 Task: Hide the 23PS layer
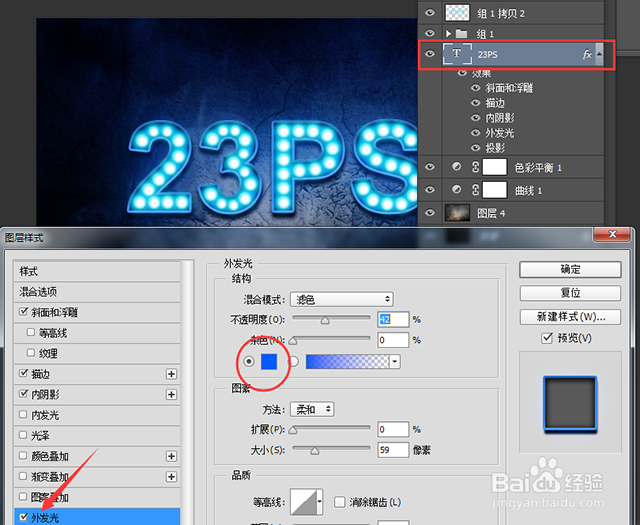click(429, 54)
